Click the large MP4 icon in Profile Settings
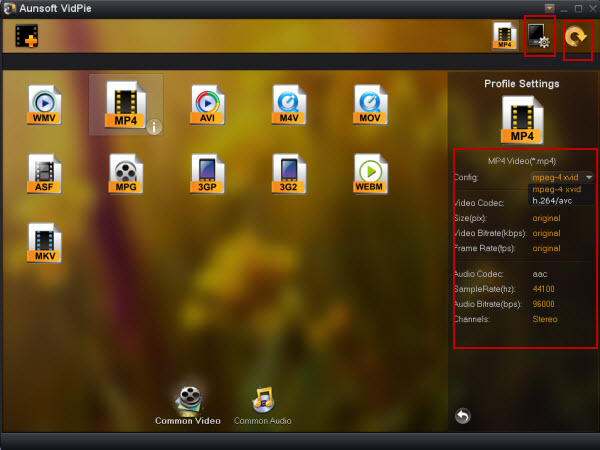 [x=522, y=120]
